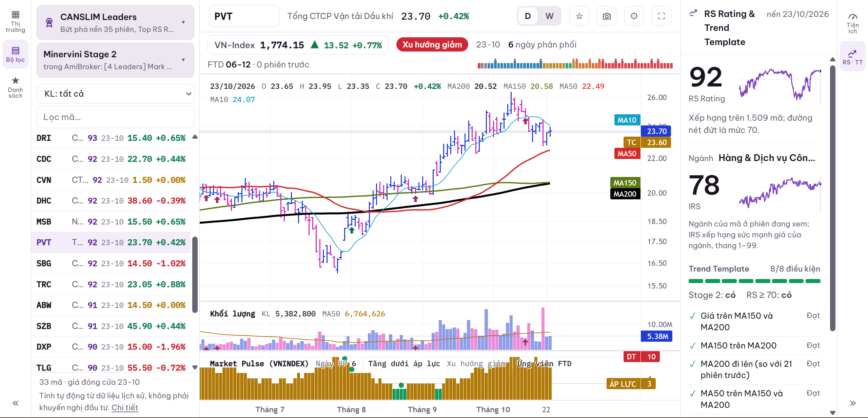
Task: Click the Xu hướng giảm trend badge
Action: 432,44
